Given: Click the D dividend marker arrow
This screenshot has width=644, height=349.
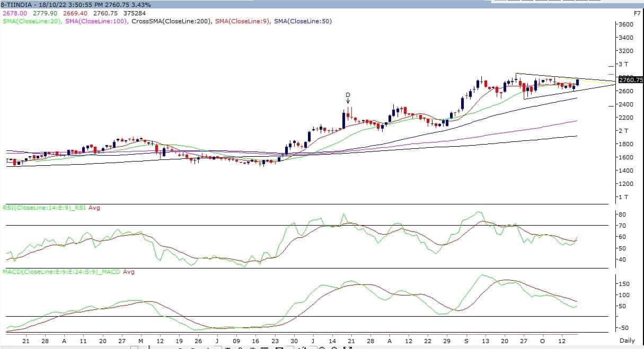Looking at the screenshot, I should point(348,99).
